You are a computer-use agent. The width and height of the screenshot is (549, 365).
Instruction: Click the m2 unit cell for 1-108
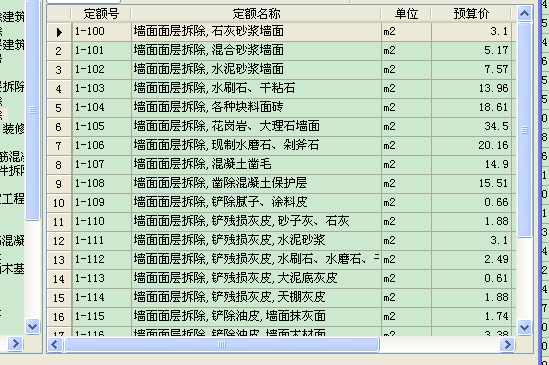tap(406, 183)
